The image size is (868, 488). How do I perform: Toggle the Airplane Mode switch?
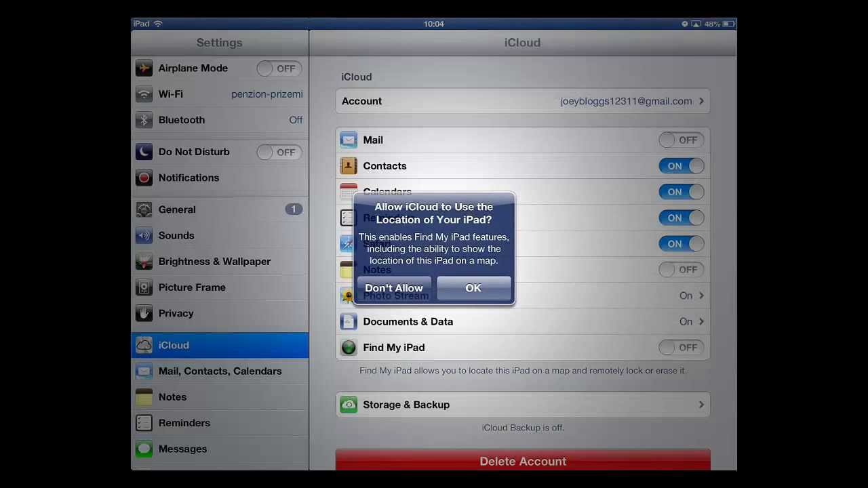279,68
